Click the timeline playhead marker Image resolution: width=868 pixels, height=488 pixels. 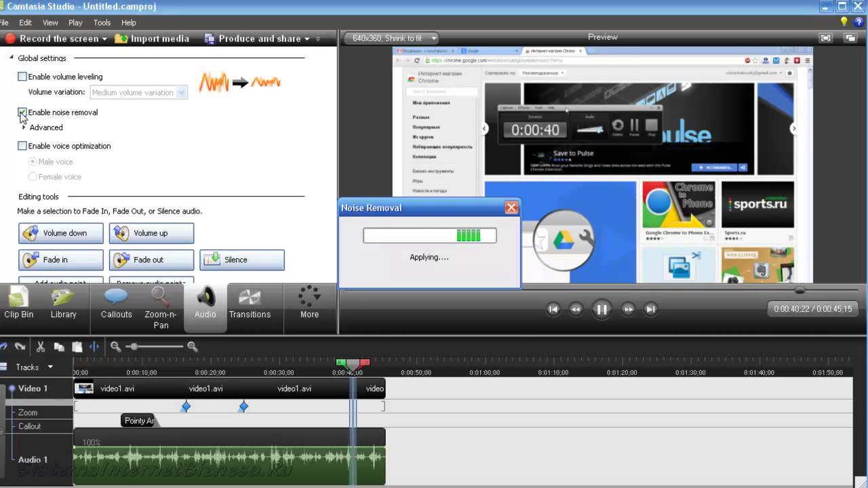tap(353, 365)
